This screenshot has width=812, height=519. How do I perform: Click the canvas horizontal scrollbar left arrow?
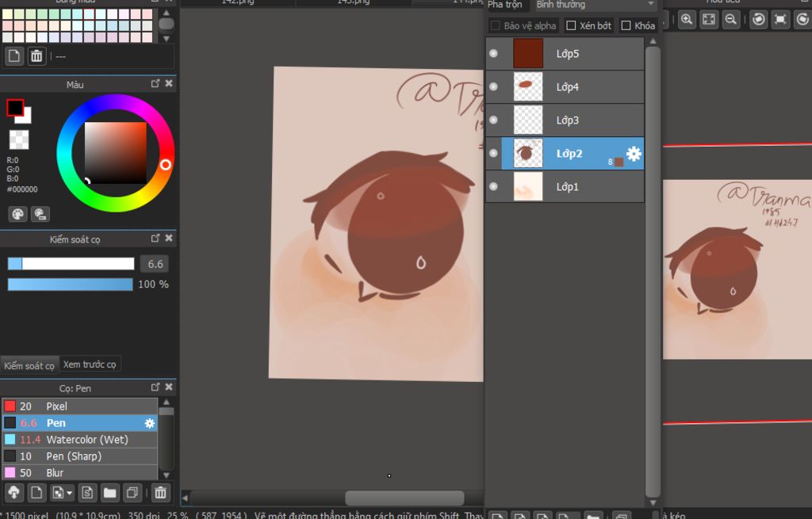(x=185, y=498)
